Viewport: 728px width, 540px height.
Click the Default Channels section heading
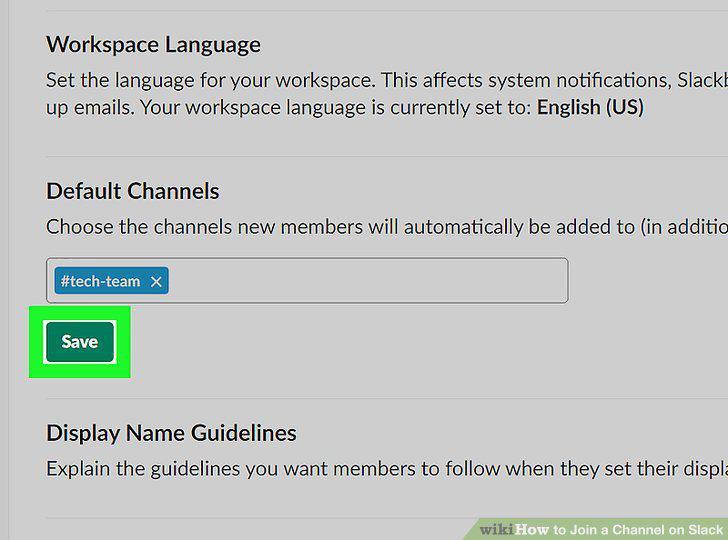[x=133, y=191]
